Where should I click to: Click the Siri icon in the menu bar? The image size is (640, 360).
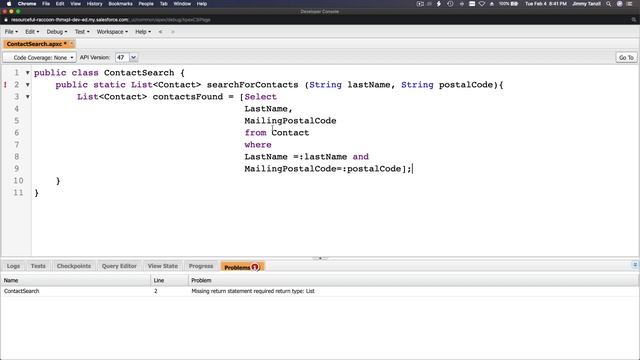pos(619,4)
